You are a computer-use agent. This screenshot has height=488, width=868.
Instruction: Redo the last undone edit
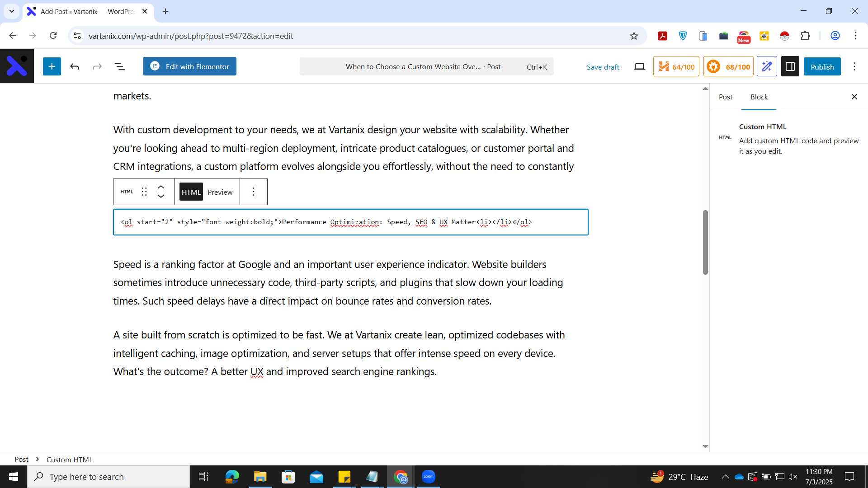pyautogui.click(x=97, y=67)
